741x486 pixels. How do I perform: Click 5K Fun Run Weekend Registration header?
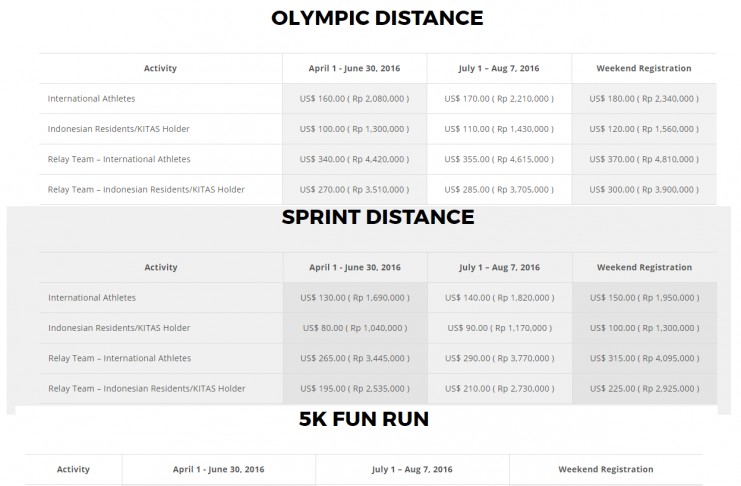pos(606,469)
